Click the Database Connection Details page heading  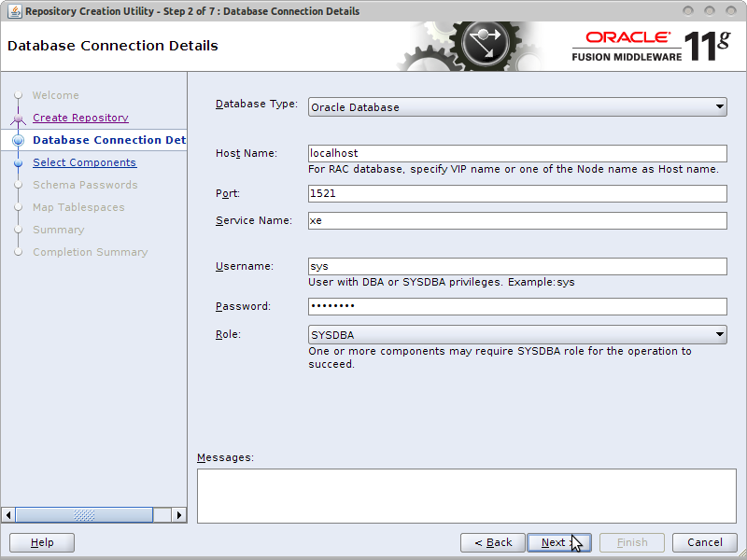[113, 46]
